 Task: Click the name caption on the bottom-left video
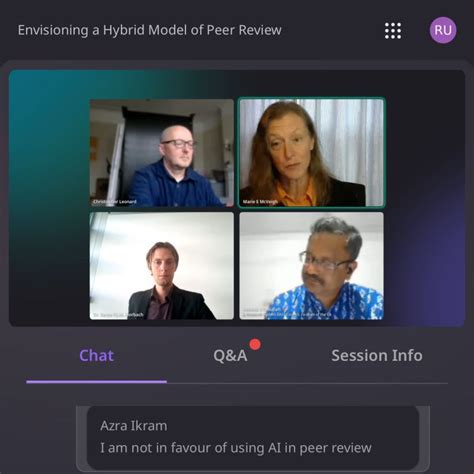click(118, 315)
